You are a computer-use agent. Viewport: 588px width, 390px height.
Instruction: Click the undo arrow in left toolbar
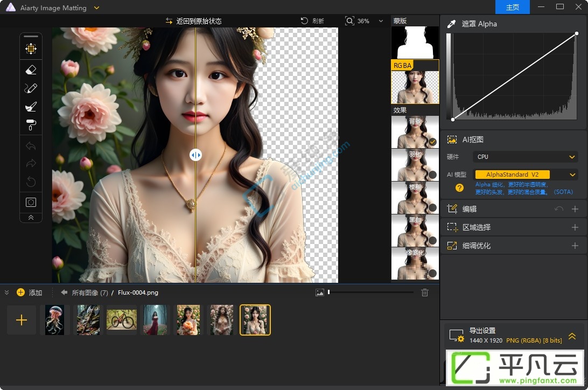click(x=31, y=146)
